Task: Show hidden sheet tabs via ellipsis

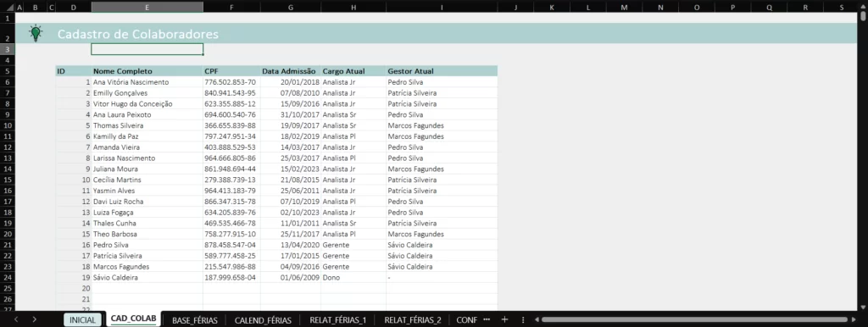Action: click(487, 319)
